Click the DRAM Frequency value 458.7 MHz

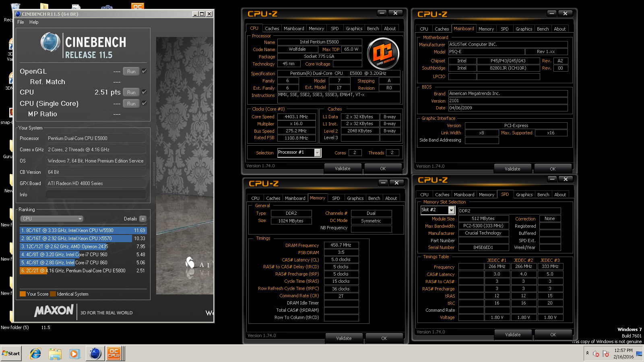tap(341, 245)
